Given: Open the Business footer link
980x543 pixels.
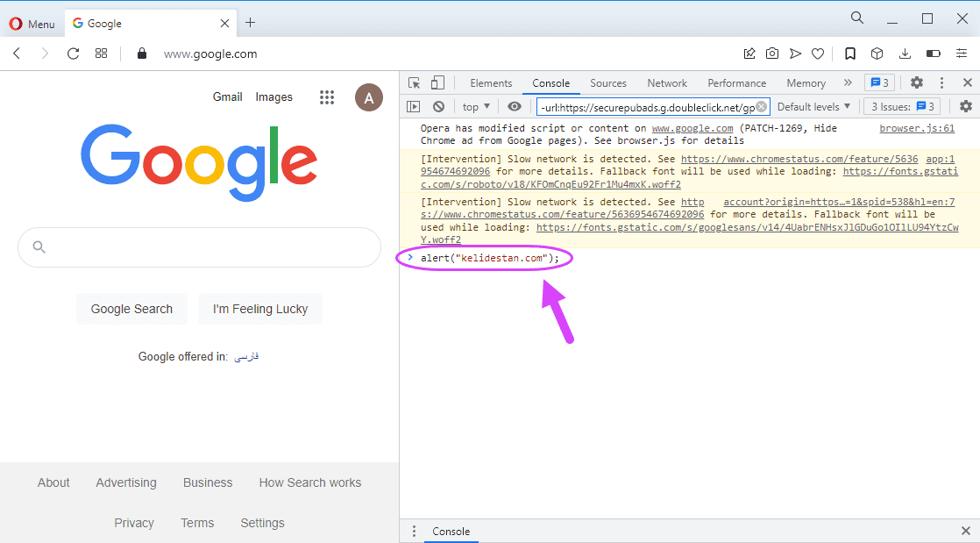Looking at the screenshot, I should coord(208,483).
